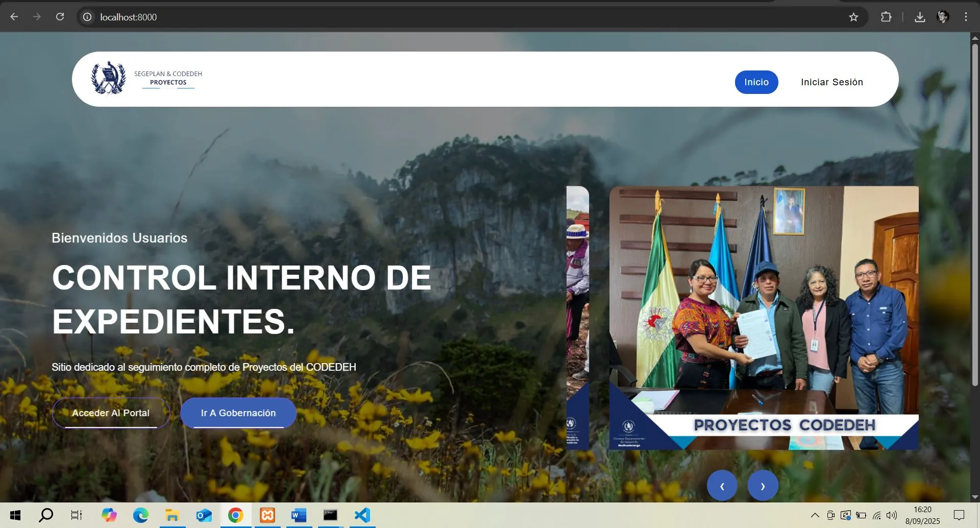Go back with the carousel left arrow
980x528 pixels.
coord(722,485)
